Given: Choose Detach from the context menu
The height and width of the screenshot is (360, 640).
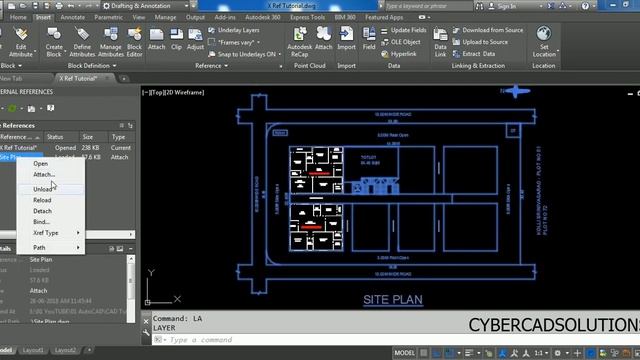Looking at the screenshot, I should click(x=51, y=211).
